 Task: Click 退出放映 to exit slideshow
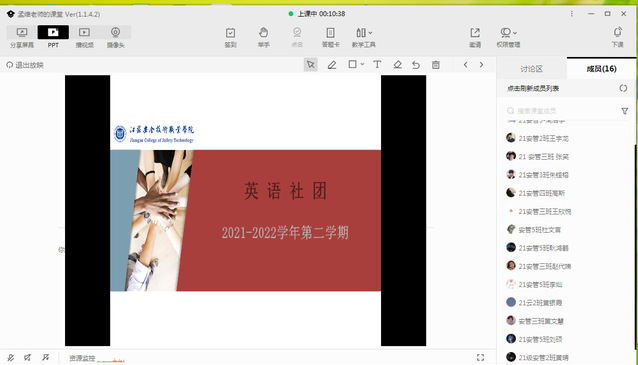point(25,65)
